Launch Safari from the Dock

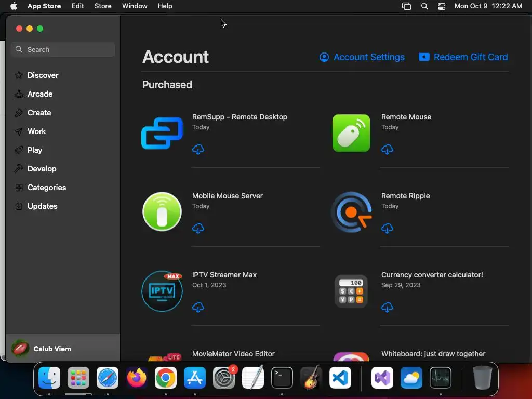108,378
